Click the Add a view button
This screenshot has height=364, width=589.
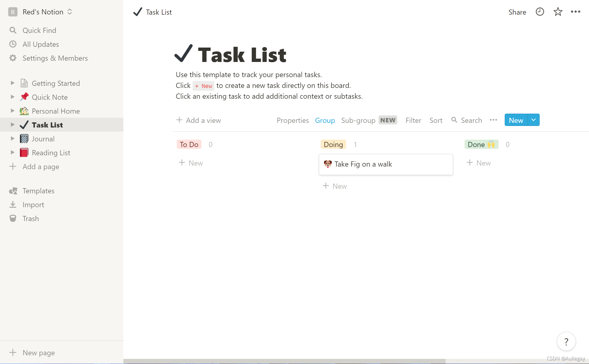pos(199,120)
